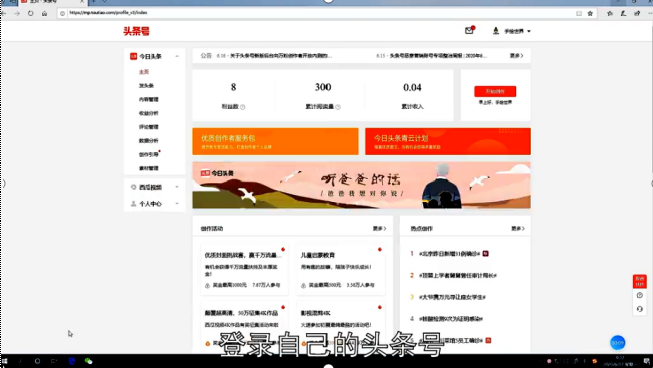The width and height of the screenshot is (653, 368).
Task: Click the browser forward arrow
Action: point(17,13)
